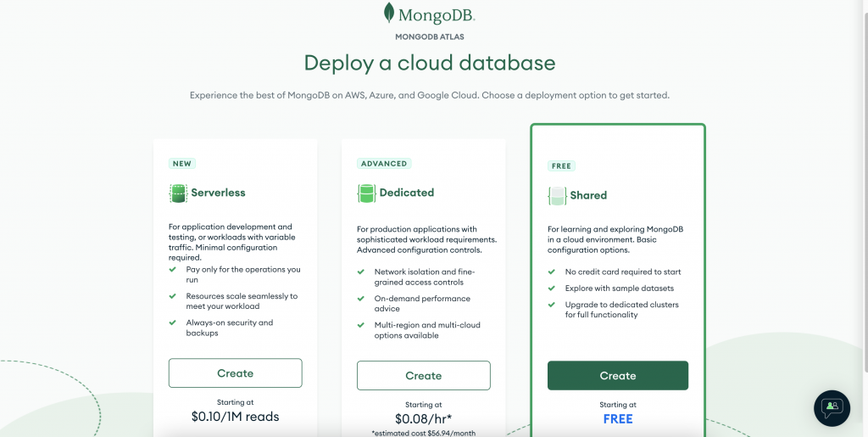Click the Dedicated database icon
This screenshot has height=437, width=868.
[x=366, y=193]
